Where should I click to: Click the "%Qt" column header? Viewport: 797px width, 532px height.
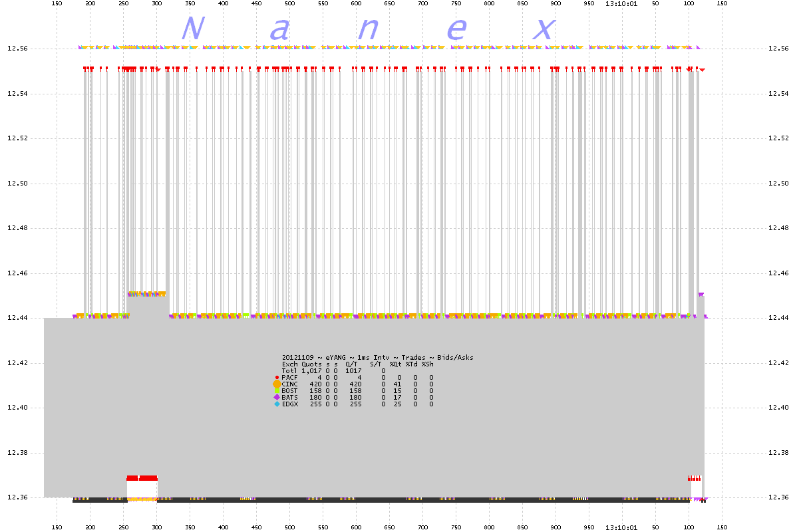tap(395, 364)
